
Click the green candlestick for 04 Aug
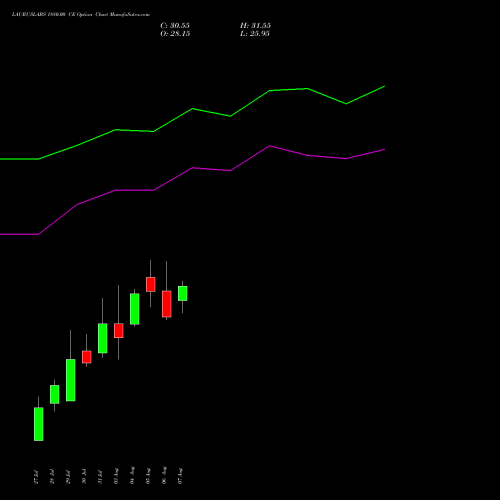135,309
